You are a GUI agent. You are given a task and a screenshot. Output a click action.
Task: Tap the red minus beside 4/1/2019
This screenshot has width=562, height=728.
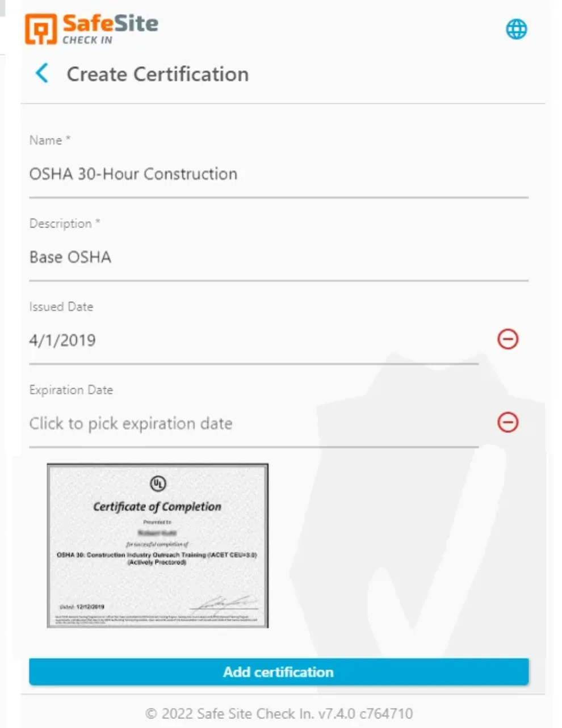click(x=508, y=339)
